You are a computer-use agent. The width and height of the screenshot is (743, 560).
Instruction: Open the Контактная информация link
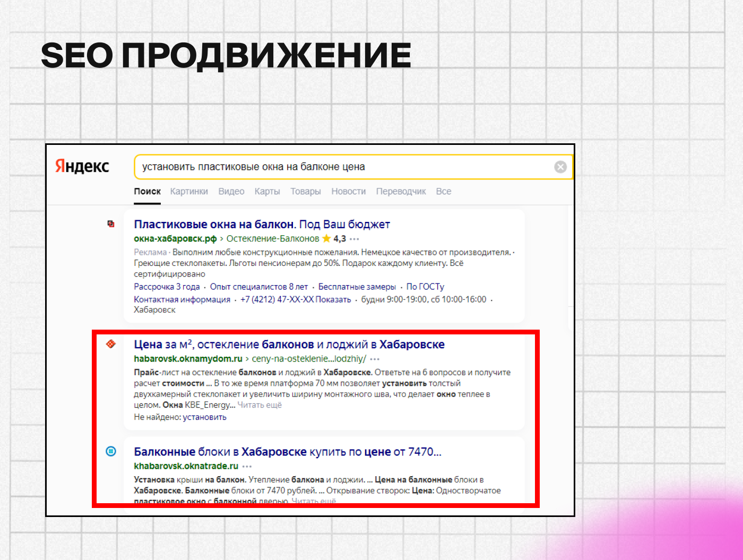pyautogui.click(x=182, y=299)
